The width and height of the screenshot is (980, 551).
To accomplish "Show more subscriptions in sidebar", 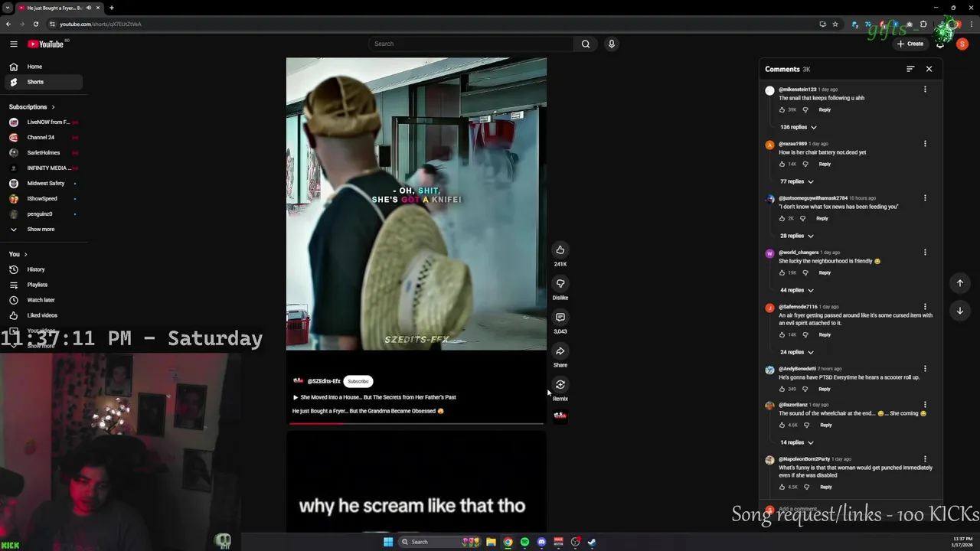I will [x=41, y=230].
